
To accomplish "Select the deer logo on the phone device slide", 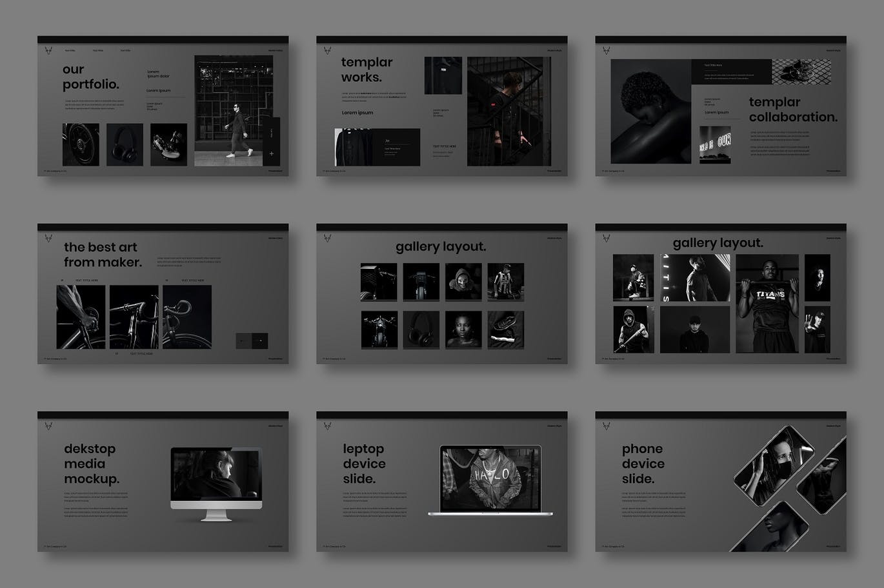I will click(x=606, y=426).
